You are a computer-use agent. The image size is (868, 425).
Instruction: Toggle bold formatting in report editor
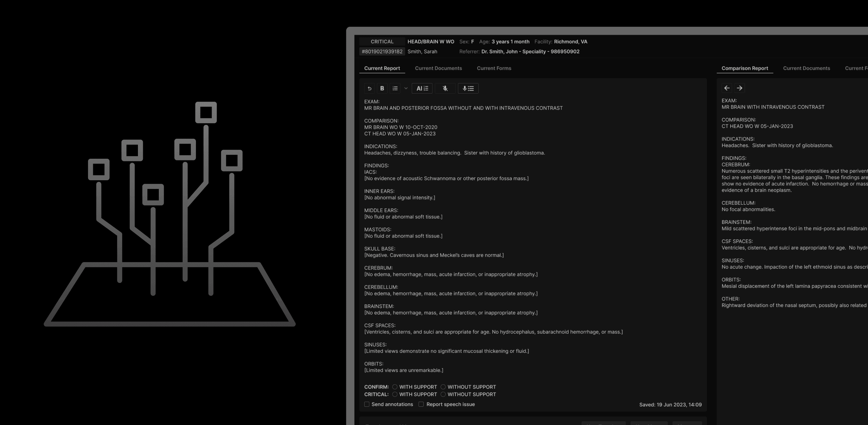click(382, 88)
